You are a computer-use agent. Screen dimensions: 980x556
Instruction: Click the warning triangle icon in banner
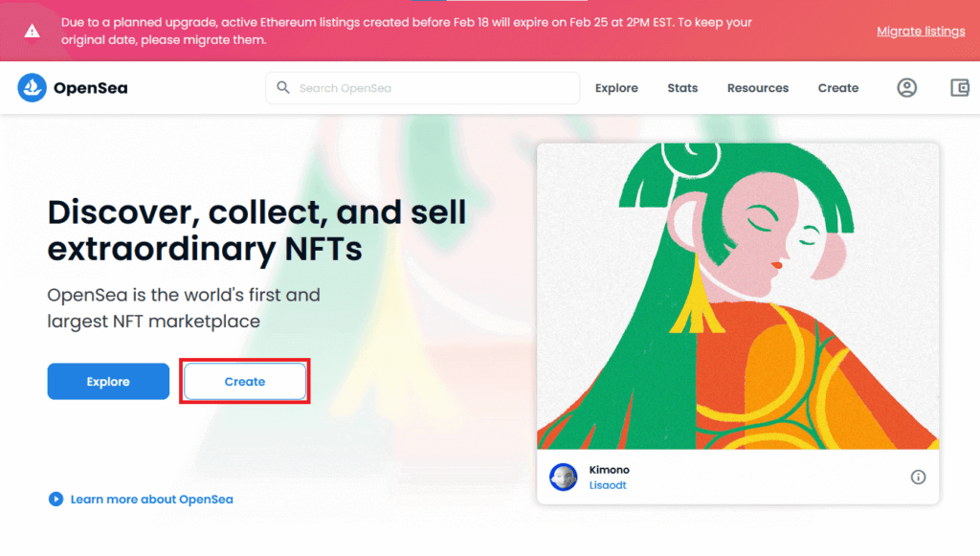(32, 31)
